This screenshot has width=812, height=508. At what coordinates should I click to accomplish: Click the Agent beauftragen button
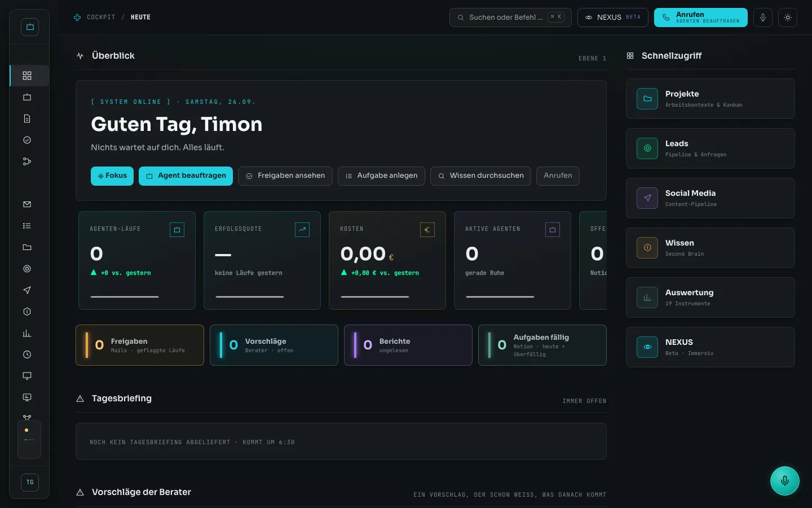coord(186,176)
